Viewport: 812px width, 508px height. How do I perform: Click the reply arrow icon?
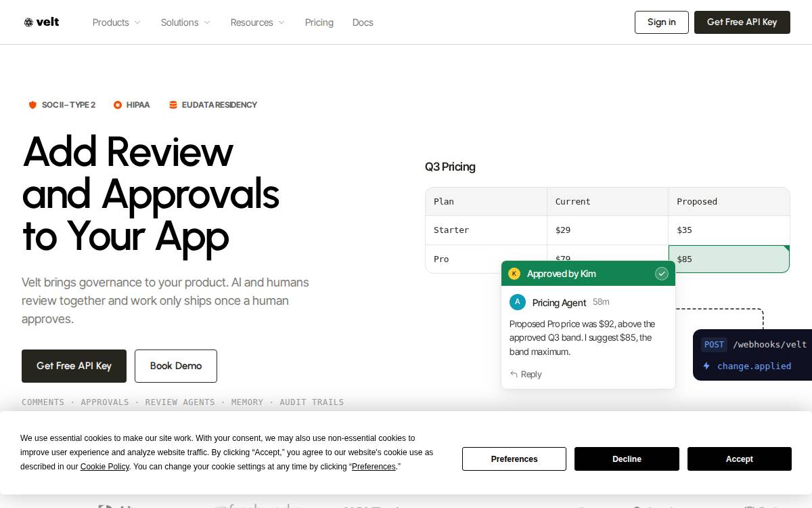(x=514, y=374)
